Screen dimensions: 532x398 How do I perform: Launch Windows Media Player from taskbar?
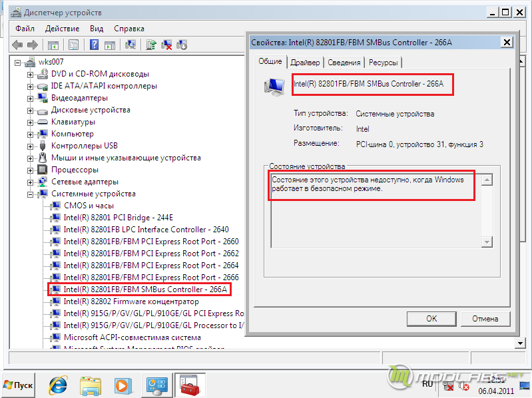(x=123, y=386)
